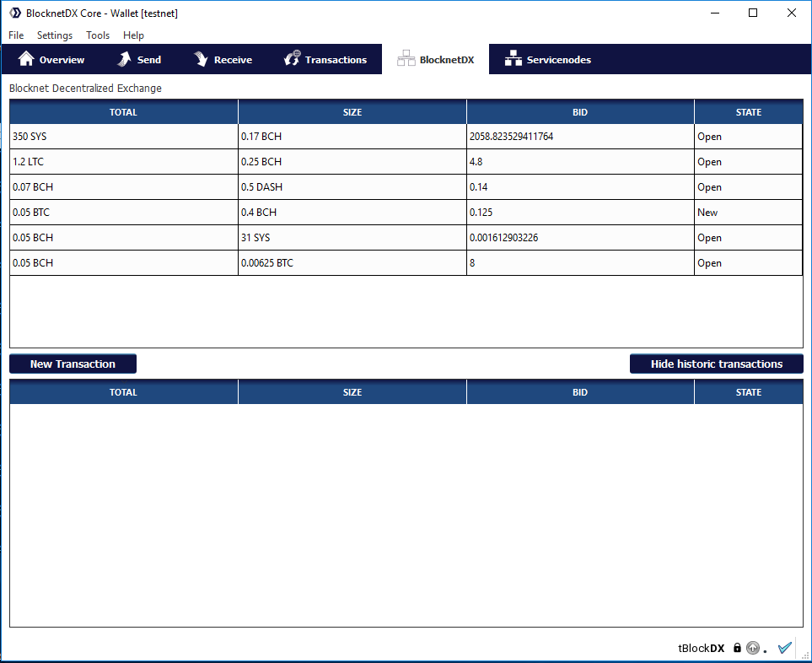This screenshot has width=812, height=663.
Task: Click the window resize grip at corner
Action: click(805, 655)
